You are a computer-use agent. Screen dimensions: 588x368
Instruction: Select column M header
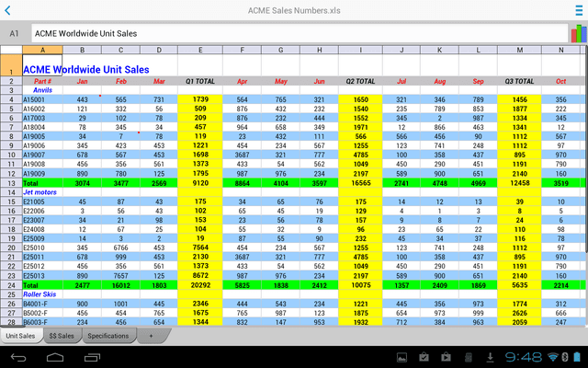click(x=519, y=50)
